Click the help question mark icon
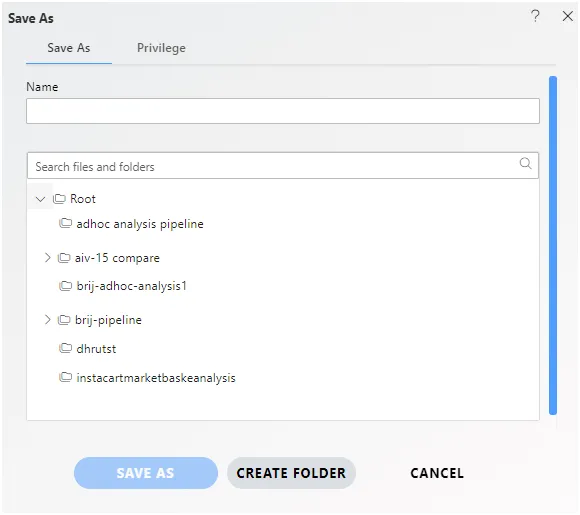This screenshot has width=580, height=515. (x=535, y=16)
